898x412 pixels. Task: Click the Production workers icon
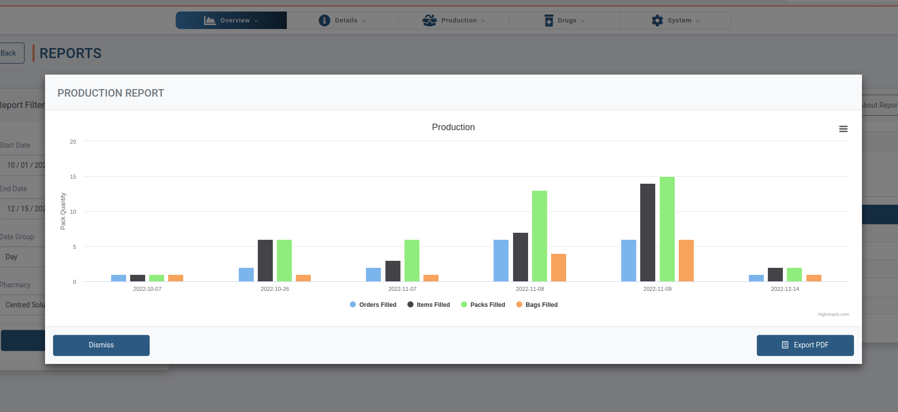click(x=429, y=20)
